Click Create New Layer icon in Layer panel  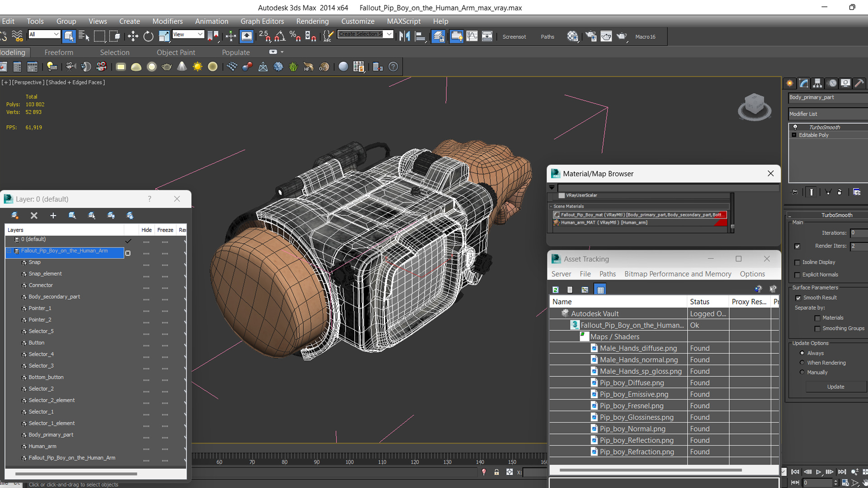14,216
